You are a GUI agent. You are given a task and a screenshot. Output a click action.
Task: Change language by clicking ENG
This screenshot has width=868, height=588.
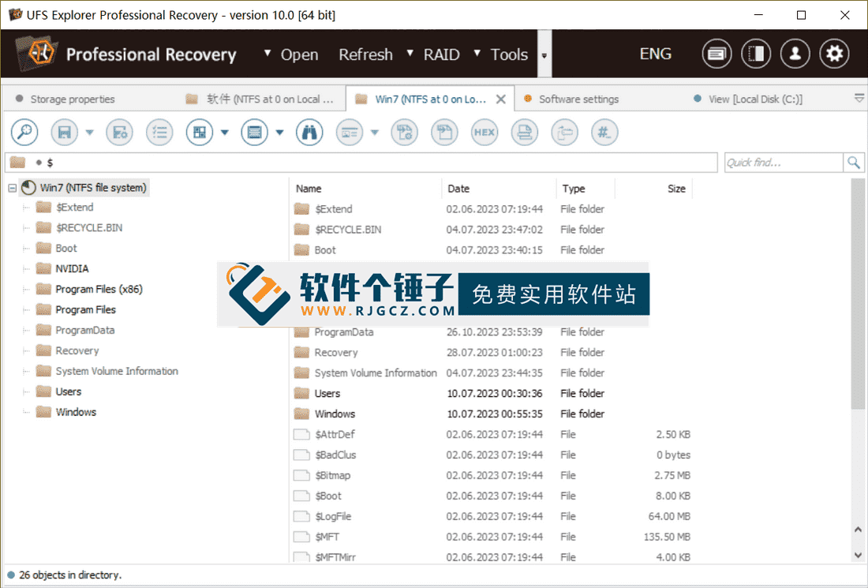tap(655, 54)
